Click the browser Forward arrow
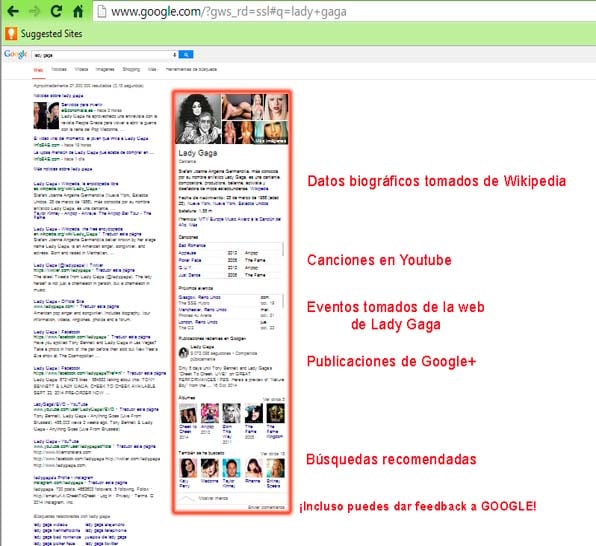The height and width of the screenshot is (546, 596). tap(35, 11)
